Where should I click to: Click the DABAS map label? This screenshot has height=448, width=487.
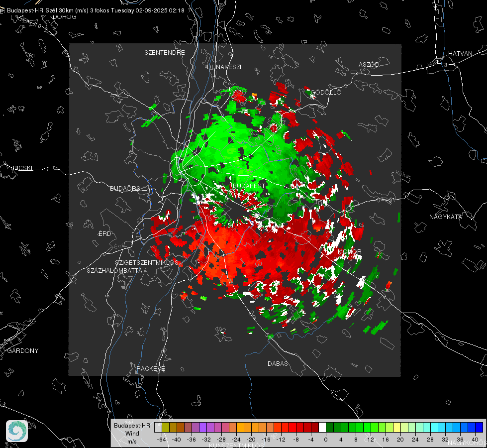click(278, 363)
